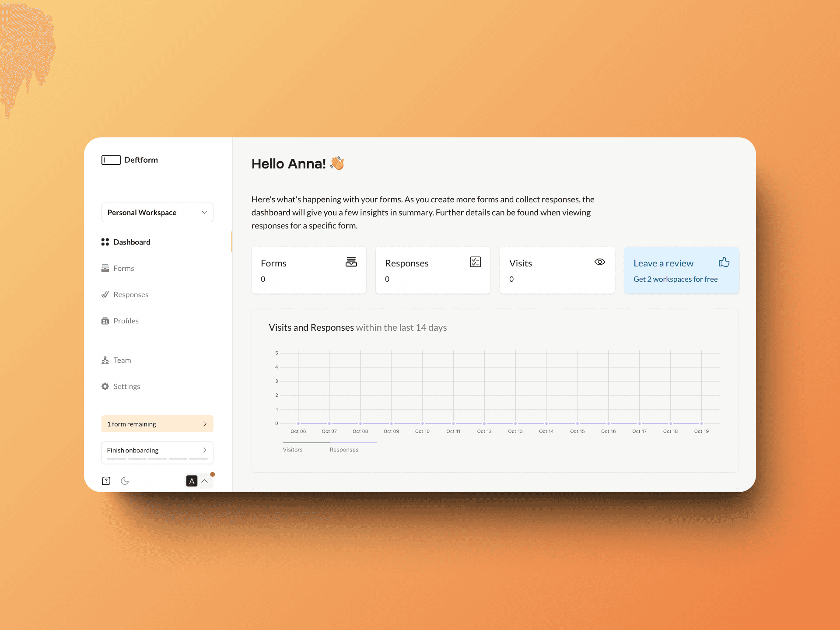Click the user avatar A icon
Screen dimensions: 840x630
[192, 481]
